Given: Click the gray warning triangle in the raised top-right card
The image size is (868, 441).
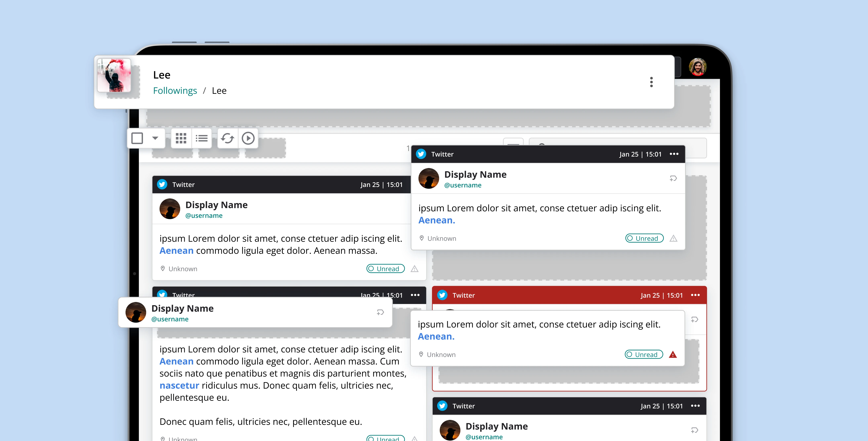Looking at the screenshot, I should [673, 238].
